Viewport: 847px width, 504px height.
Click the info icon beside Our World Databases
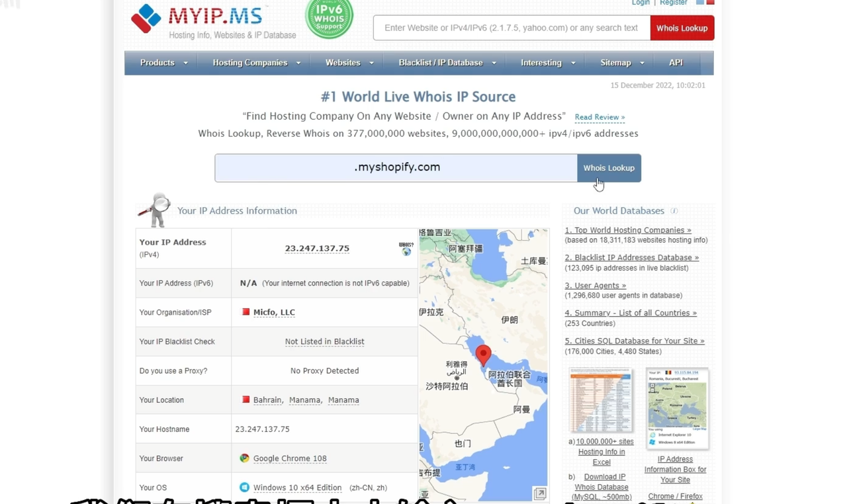click(x=674, y=211)
